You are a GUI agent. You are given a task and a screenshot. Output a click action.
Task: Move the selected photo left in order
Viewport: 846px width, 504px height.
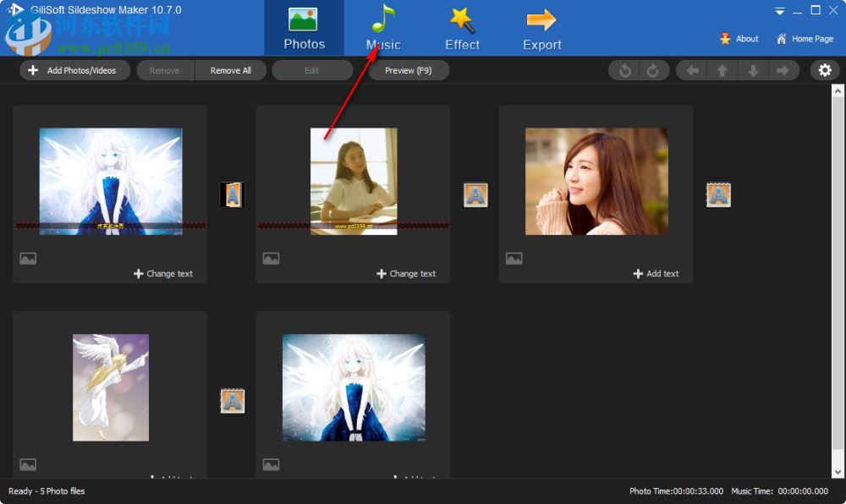(x=690, y=70)
